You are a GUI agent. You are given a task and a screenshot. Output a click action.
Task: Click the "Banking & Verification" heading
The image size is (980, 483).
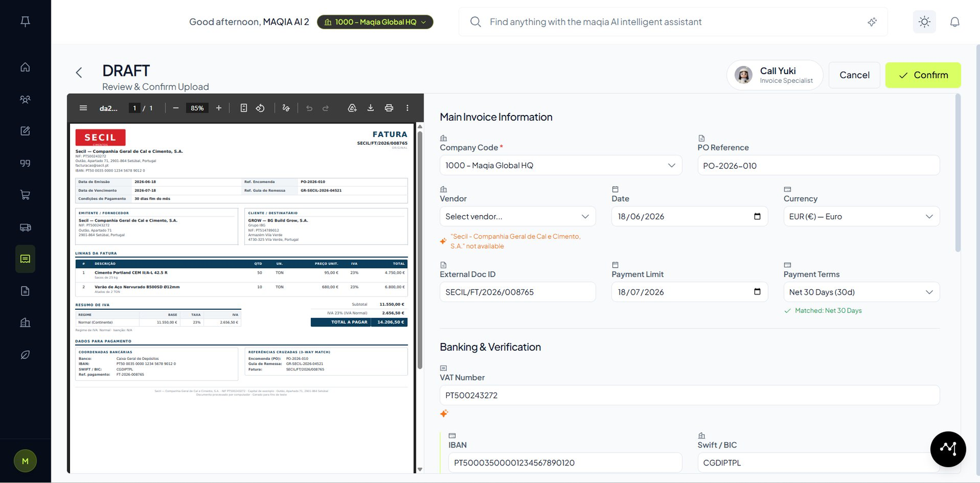(490, 346)
